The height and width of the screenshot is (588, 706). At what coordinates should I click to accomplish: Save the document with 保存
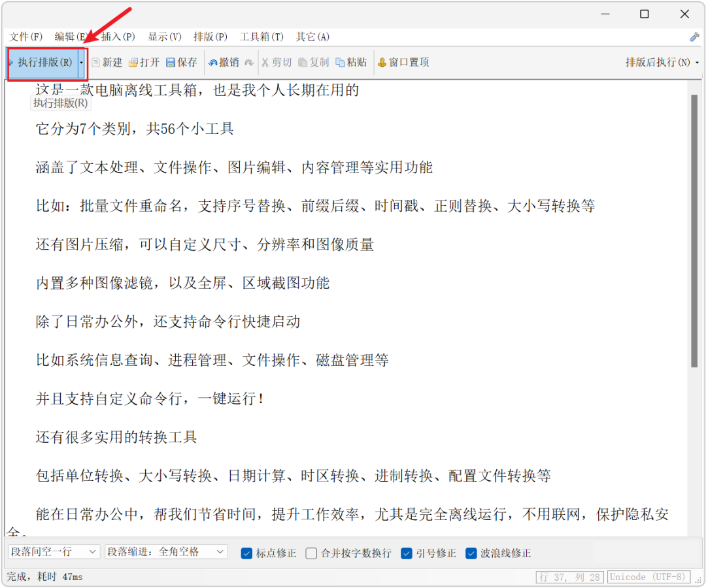(x=182, y=63)
